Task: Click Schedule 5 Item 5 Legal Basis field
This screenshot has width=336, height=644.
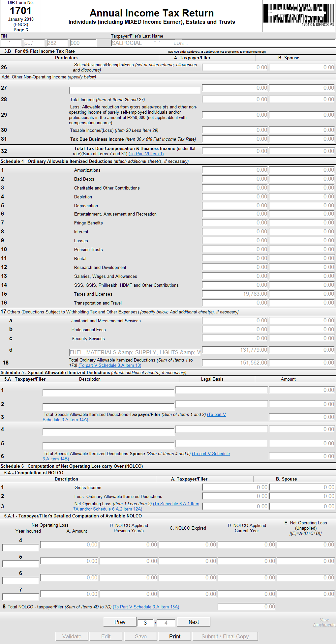Action: [222, 444]
